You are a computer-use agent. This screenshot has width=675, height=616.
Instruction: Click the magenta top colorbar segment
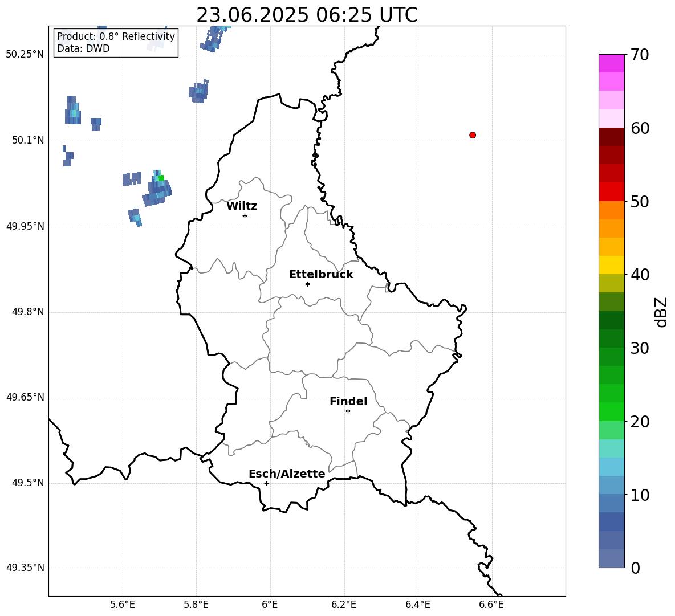pyautogui.click(x=611, y=63)
